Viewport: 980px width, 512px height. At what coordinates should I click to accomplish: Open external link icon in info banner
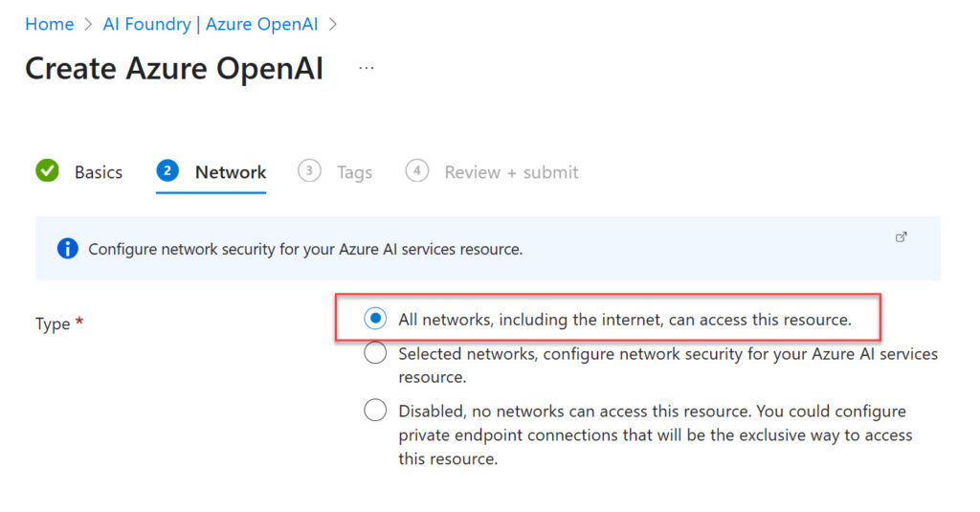901,237
